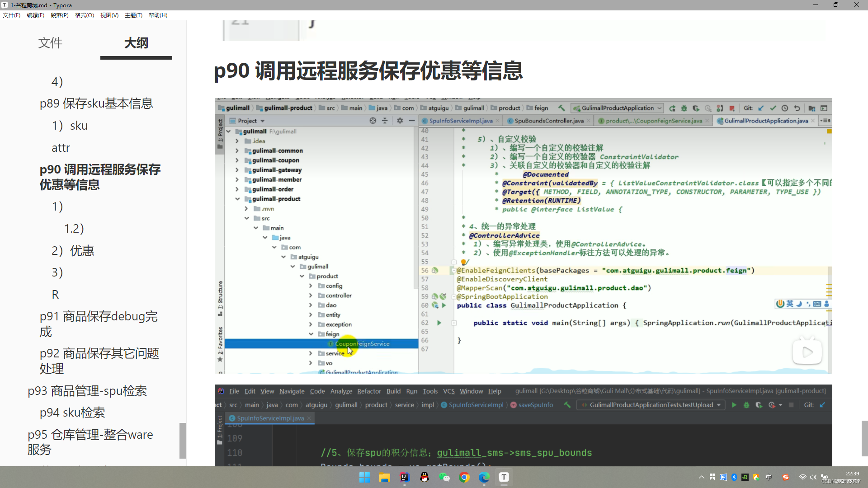Collapse the gulimall-product folder
The height and width of the screenshot is (488, 868).
coord(238,199)
